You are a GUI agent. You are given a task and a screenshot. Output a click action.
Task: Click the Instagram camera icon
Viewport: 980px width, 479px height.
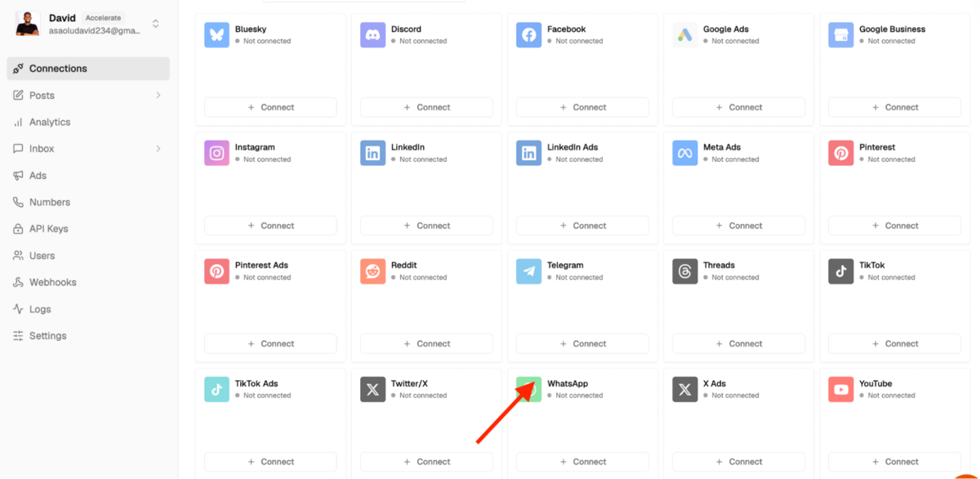point(216,153)
